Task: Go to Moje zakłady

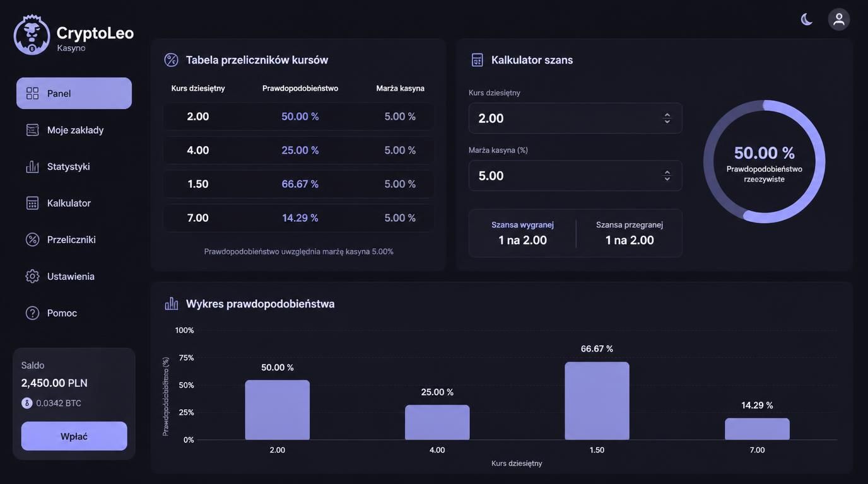Action: (x=74, y=130)
